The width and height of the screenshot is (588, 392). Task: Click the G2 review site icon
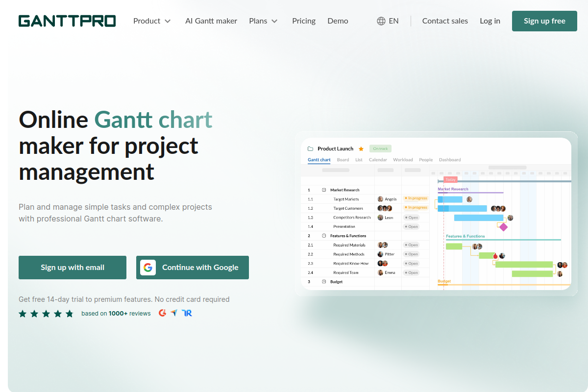coord(163,313)
